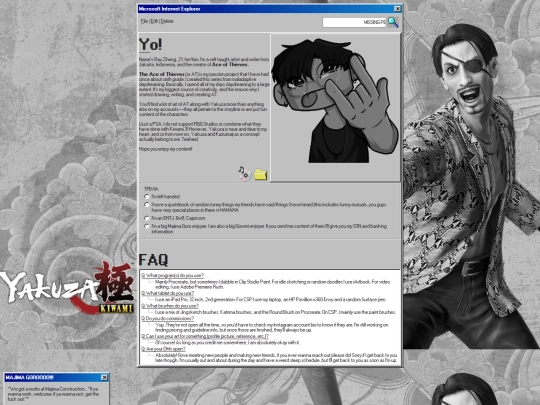Click the FAQ heading
The width and height of the screenshot is (540, 405).
click(154, 260)
